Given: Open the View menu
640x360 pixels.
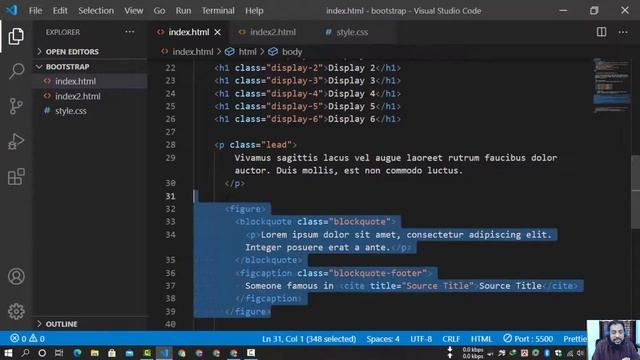Looking at the screenshot, I should click(133, 11).
